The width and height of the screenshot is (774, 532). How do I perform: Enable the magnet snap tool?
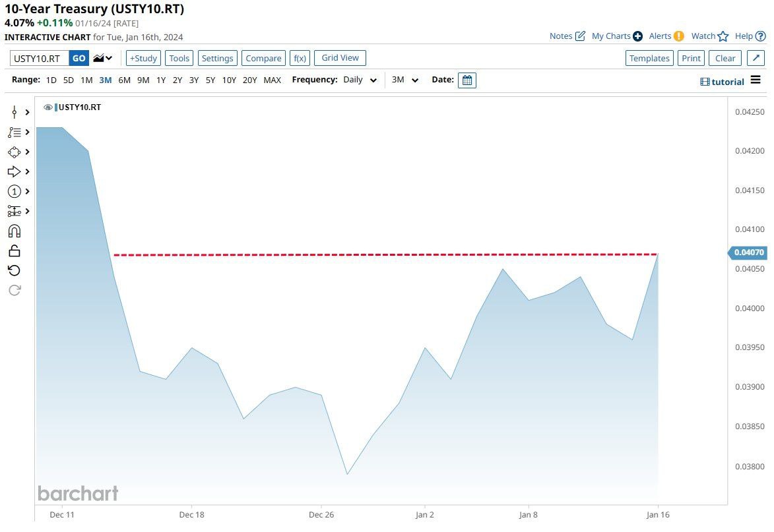pyautogui.click(x=15, y=231)
